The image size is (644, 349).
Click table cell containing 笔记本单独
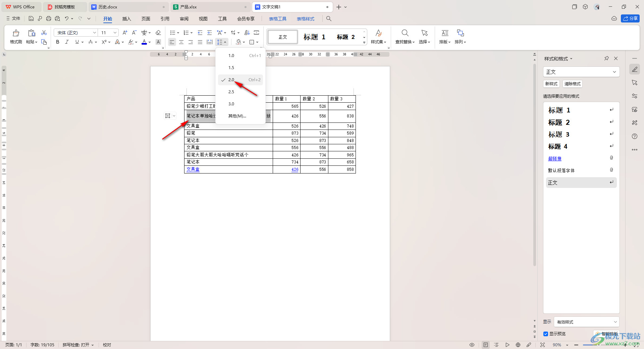click(x=228, y=116)
